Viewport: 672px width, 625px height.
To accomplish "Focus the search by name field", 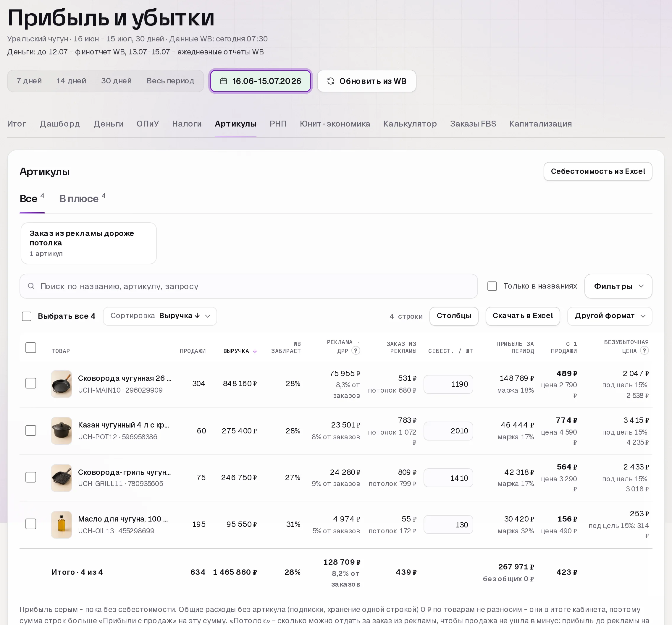I will (248, 286).
